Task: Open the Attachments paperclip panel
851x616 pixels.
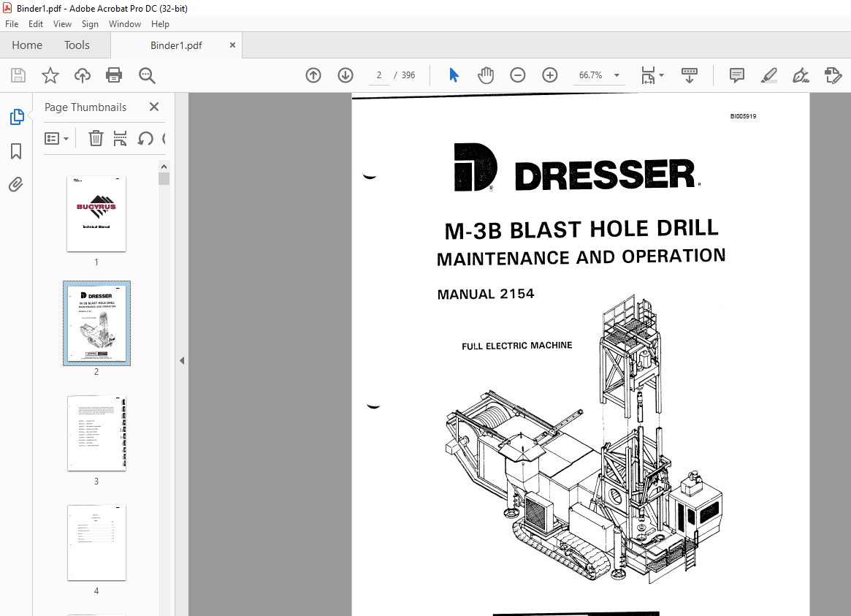Action: (16, 185)
